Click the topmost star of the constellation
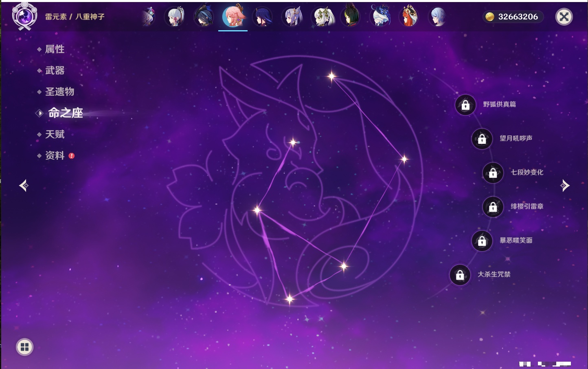The height and width of the screenshot is (369, 588). coord(332,76)
